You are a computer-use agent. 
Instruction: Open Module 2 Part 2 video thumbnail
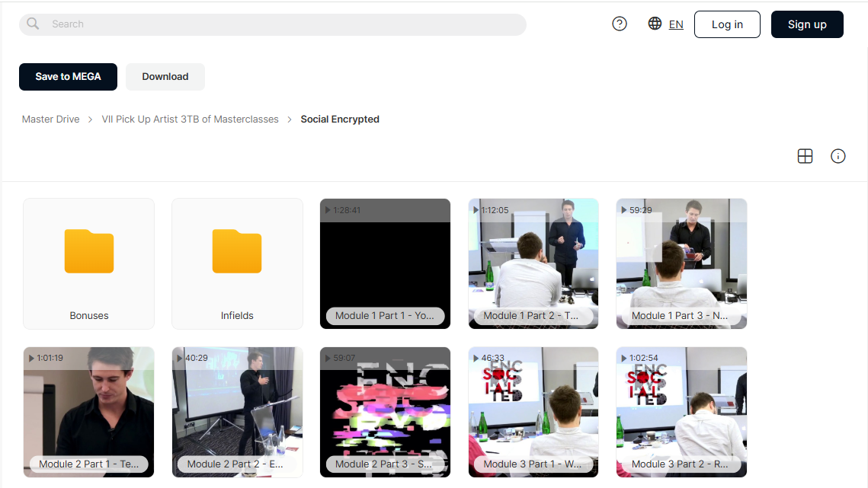237,412
